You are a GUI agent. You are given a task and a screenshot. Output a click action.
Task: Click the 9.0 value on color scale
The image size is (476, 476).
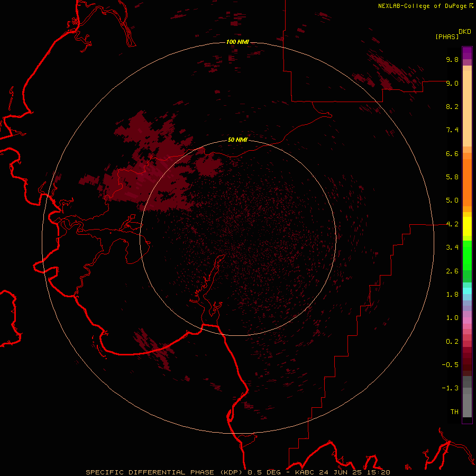coord(452,83)
